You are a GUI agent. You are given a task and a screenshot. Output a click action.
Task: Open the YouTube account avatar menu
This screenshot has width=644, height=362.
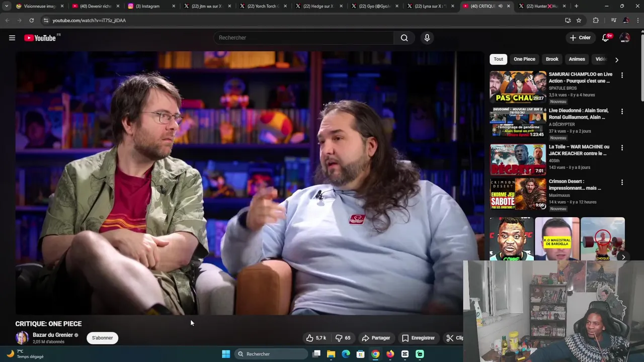tap(624, 38)
